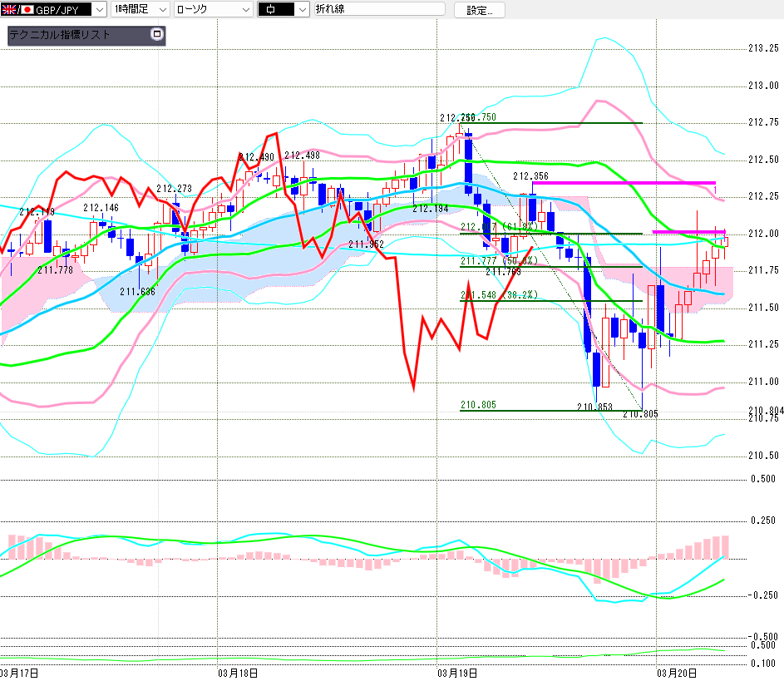Click the Japan flag icon

[x=27, y=10]
